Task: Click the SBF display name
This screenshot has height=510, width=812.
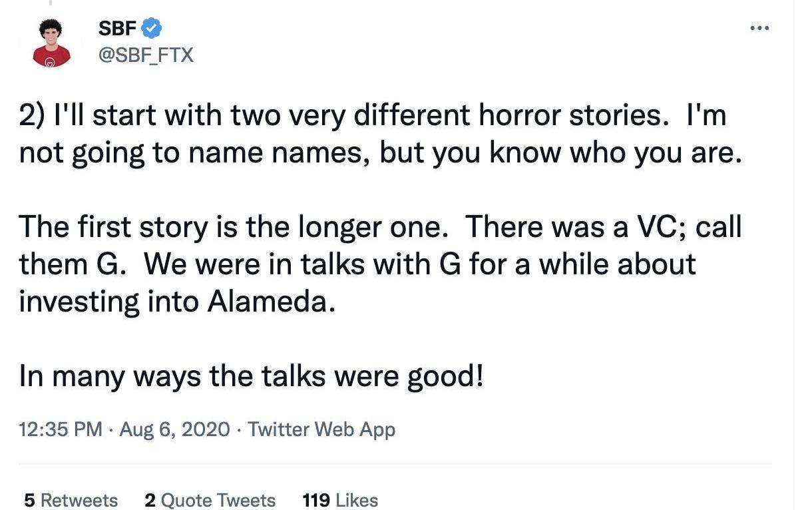Action: [117, 28]
